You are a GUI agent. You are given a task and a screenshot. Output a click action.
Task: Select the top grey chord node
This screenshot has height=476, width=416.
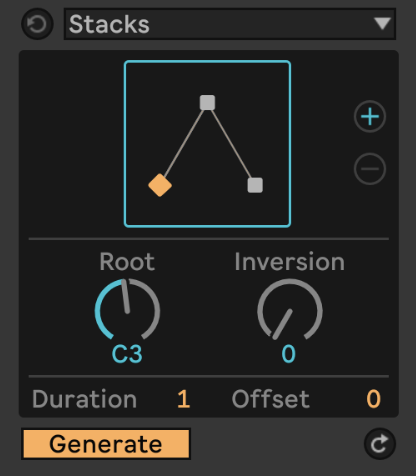click(x=207, y=103)
